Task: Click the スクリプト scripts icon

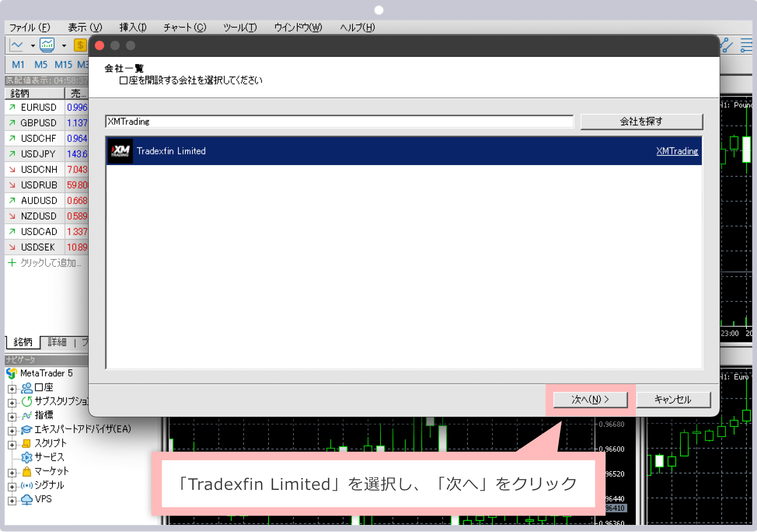Action: (x=26, y=443)
